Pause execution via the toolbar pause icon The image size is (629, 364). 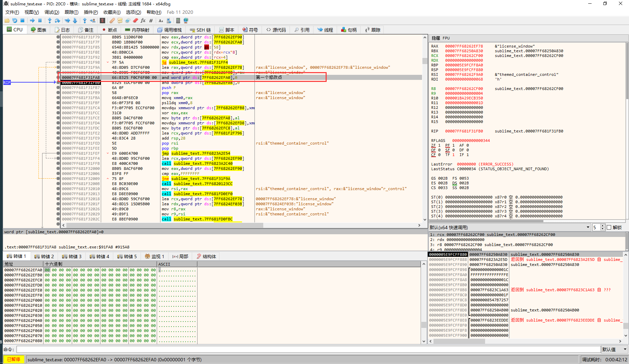click(40, 21)
